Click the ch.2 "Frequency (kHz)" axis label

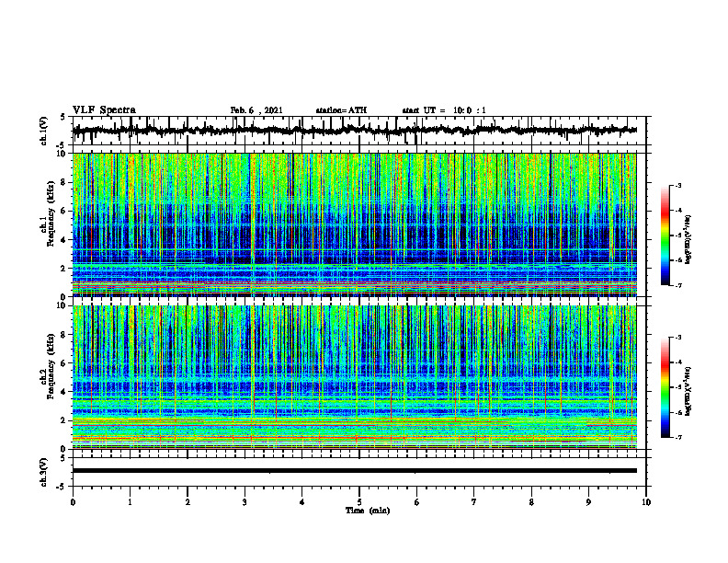(x=51, y=366)
